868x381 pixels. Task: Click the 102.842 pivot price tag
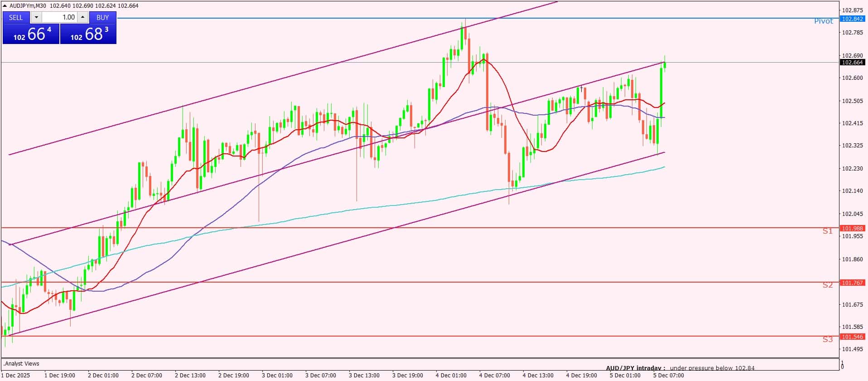pos(852,19)
